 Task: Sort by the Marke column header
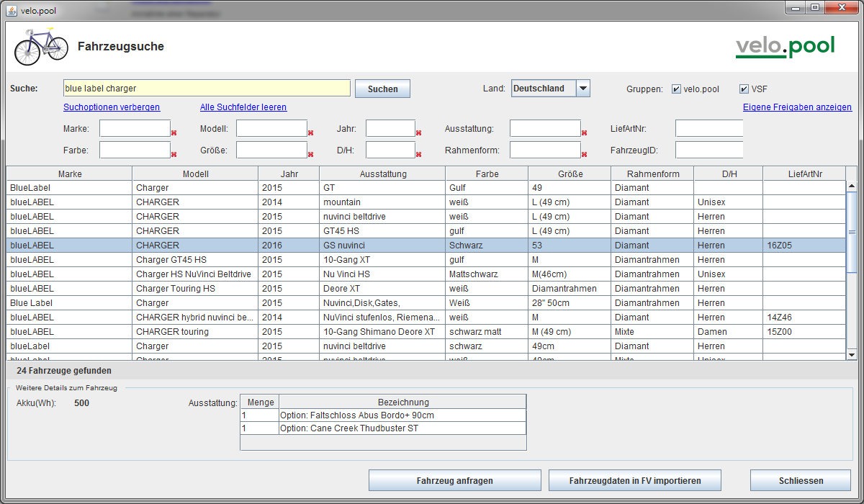(70, 174)
